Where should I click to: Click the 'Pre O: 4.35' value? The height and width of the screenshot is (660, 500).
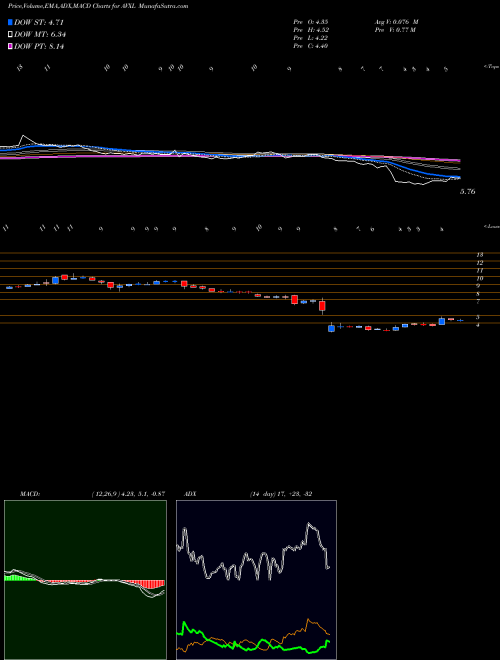(311, 21)
